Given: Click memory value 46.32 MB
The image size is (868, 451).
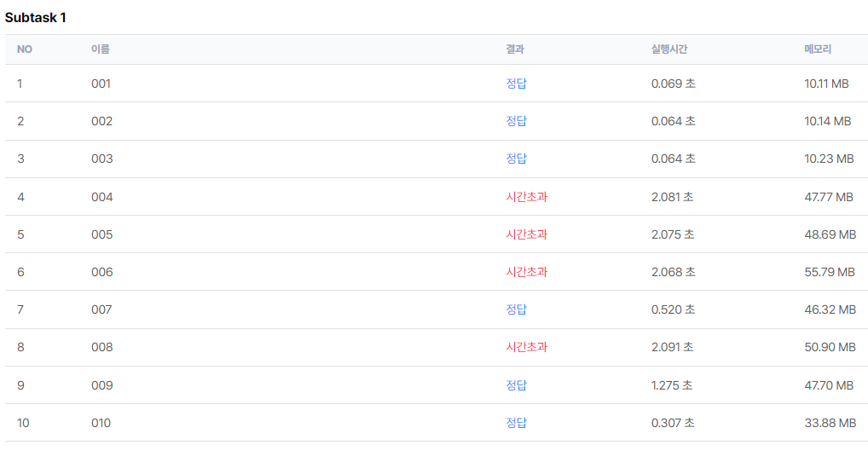Looking at the screenshot, I should coord(830,309).
